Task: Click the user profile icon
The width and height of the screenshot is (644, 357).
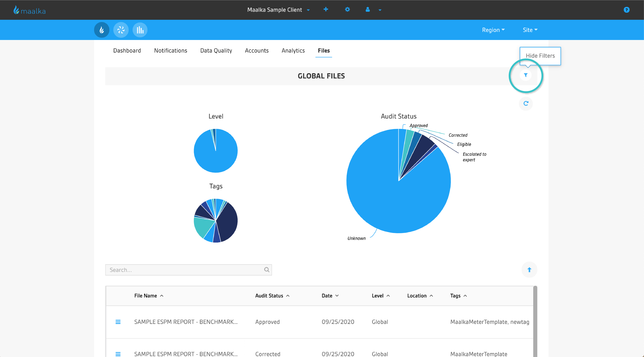Action: click(x=367, y=9)
